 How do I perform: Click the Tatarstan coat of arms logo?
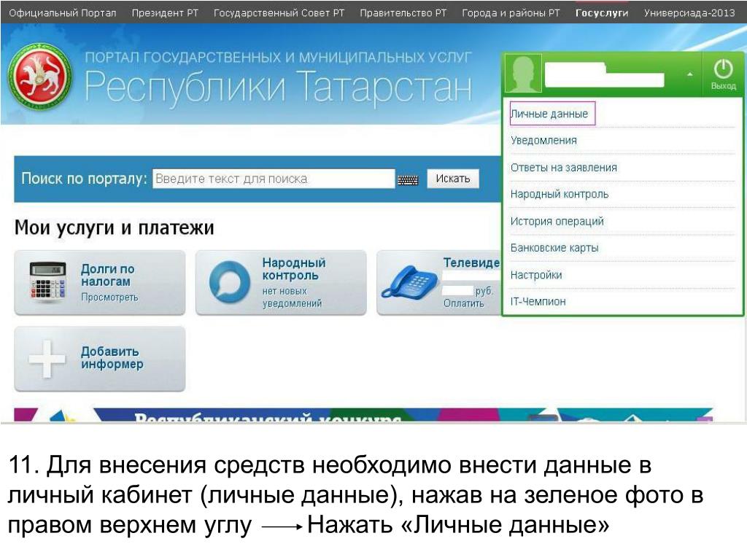tap(41, 77)
